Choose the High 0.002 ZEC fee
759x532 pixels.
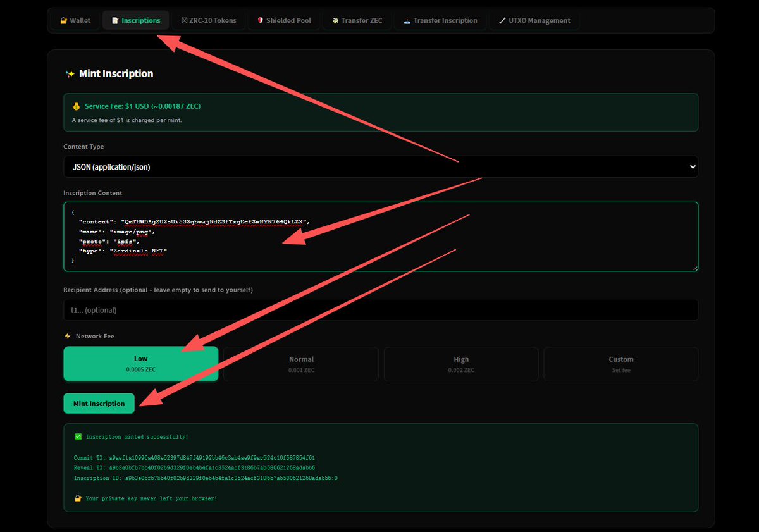[461, 364]
